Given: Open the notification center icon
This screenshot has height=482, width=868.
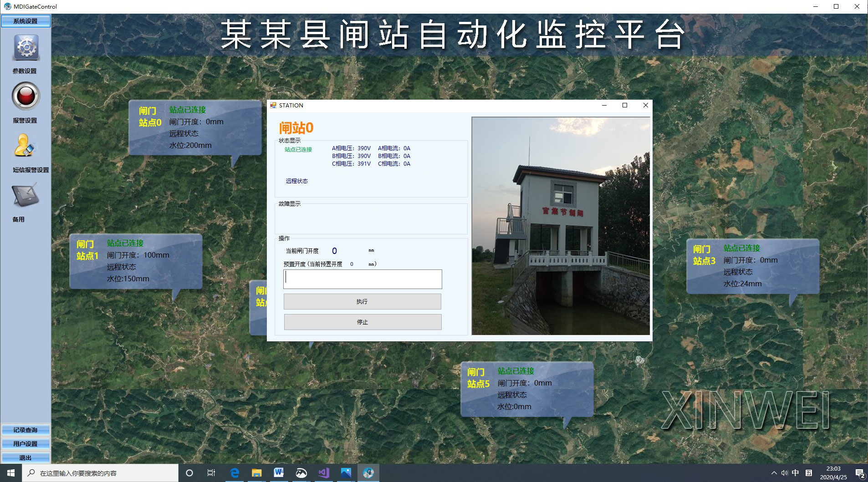Looking at the screenshot, I should [x=860, y=473].
